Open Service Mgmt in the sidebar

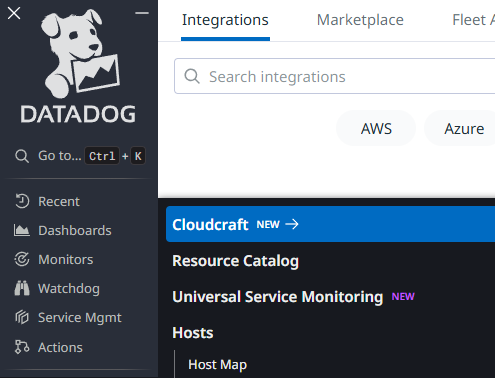80,318
